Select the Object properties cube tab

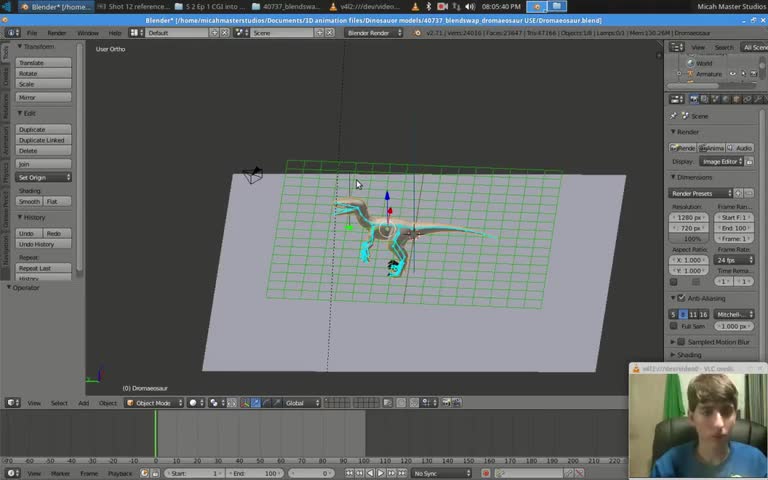tap(737, 99)
